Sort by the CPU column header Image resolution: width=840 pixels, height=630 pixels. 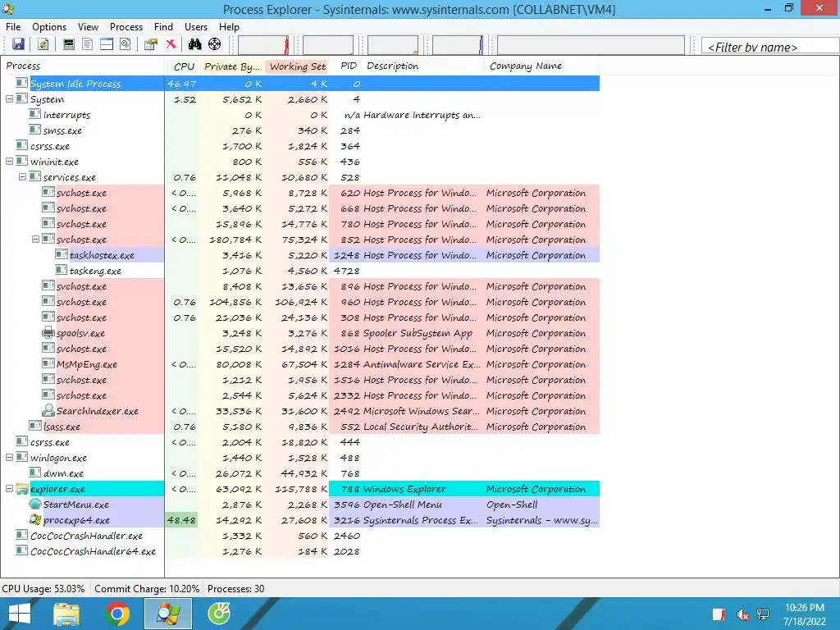coord(183,66)
